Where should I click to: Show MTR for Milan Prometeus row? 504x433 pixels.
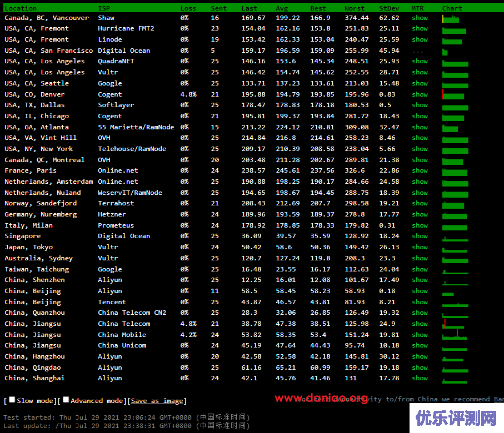(x=420, y=225)
